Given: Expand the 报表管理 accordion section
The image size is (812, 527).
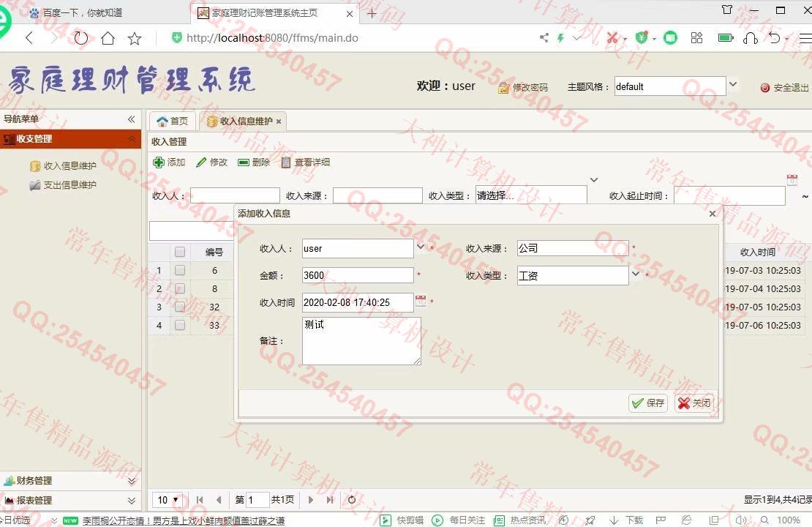Looking at the screenshot, I should point(132,501).
